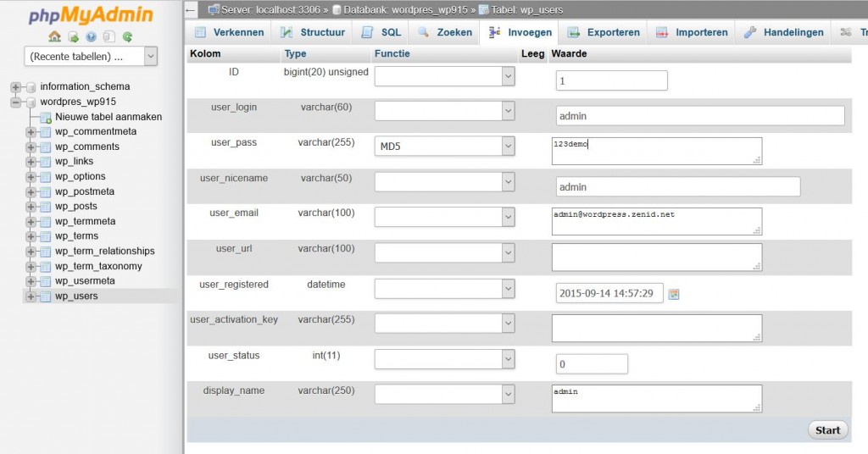Switch to the Structuur tab

click(x=313, y=32)
